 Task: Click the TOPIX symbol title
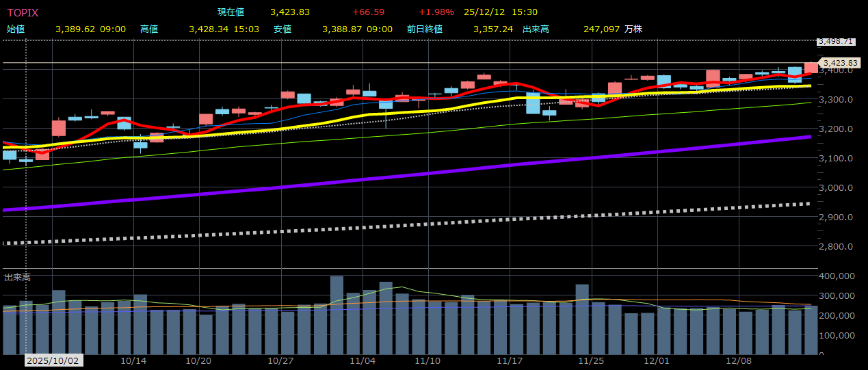pyautogui.click(x=23, y=12)
